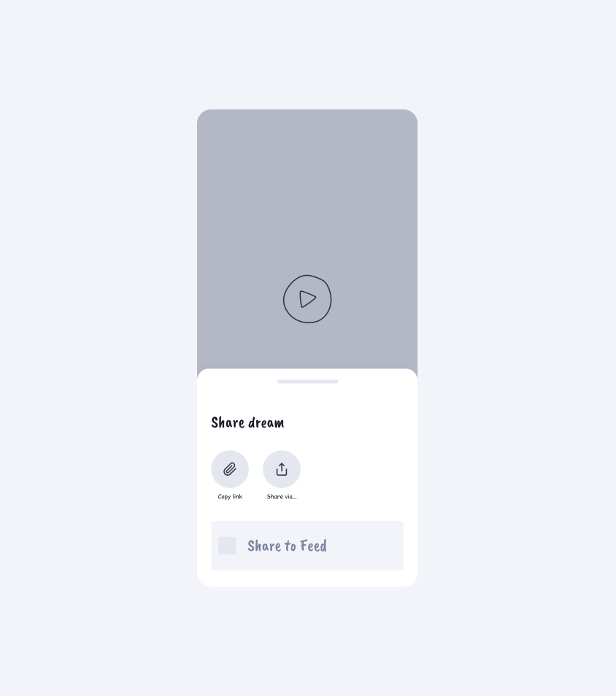Screen dimensions: 616x696
Task: Click the triangle inside the play circle
Action: pos(307,298)
